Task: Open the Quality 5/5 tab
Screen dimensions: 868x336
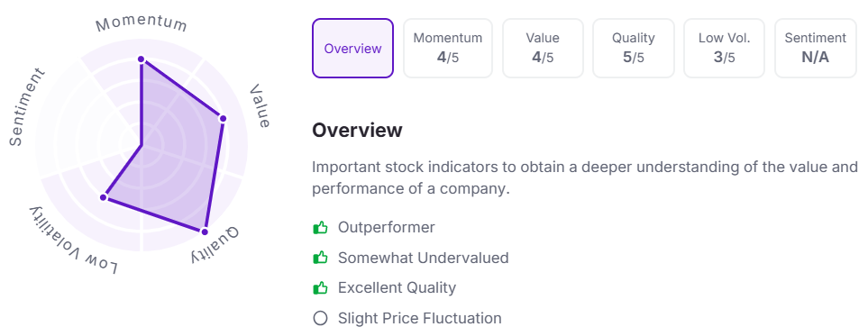Action: (x=634, y=48)
